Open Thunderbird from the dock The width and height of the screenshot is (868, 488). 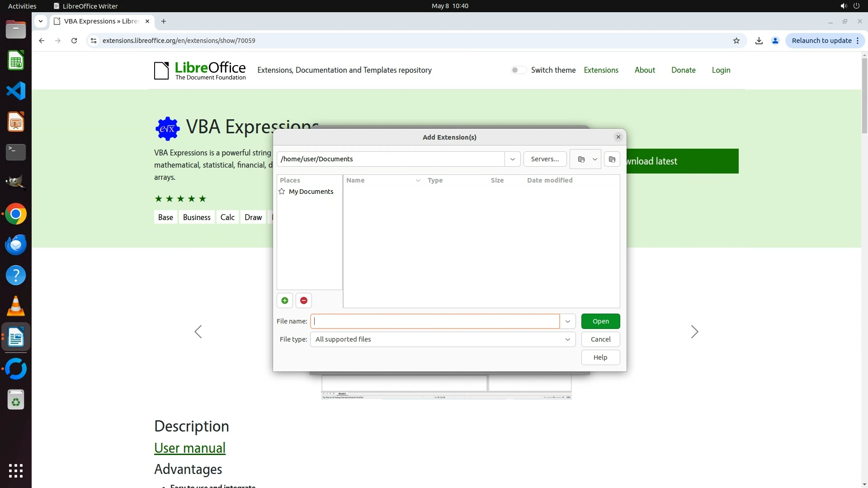[16, 244]
